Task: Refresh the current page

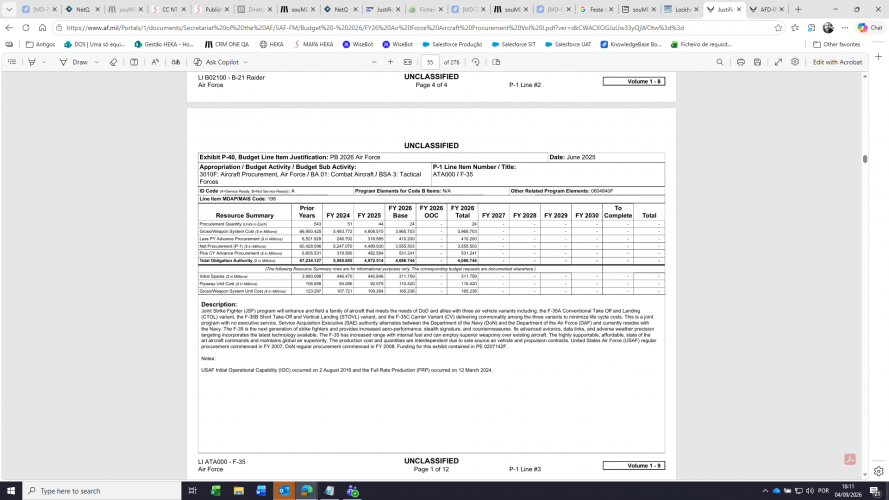Action: pos(26,27)
